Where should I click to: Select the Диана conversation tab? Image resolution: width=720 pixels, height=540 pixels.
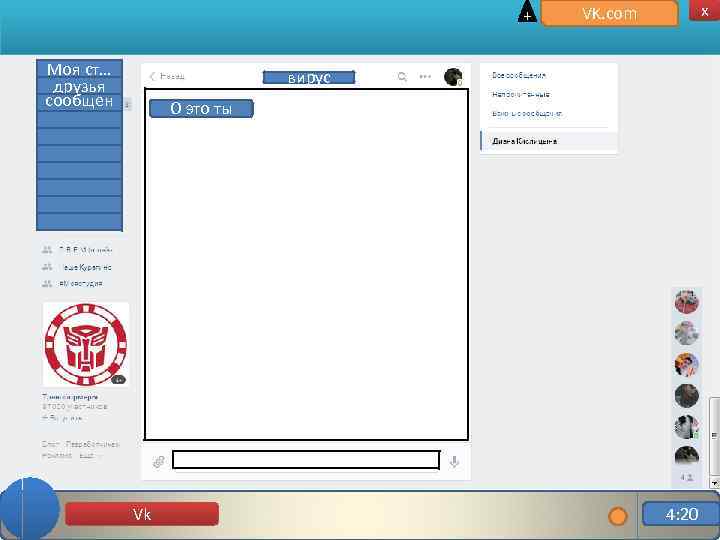(x=549, y=141)
